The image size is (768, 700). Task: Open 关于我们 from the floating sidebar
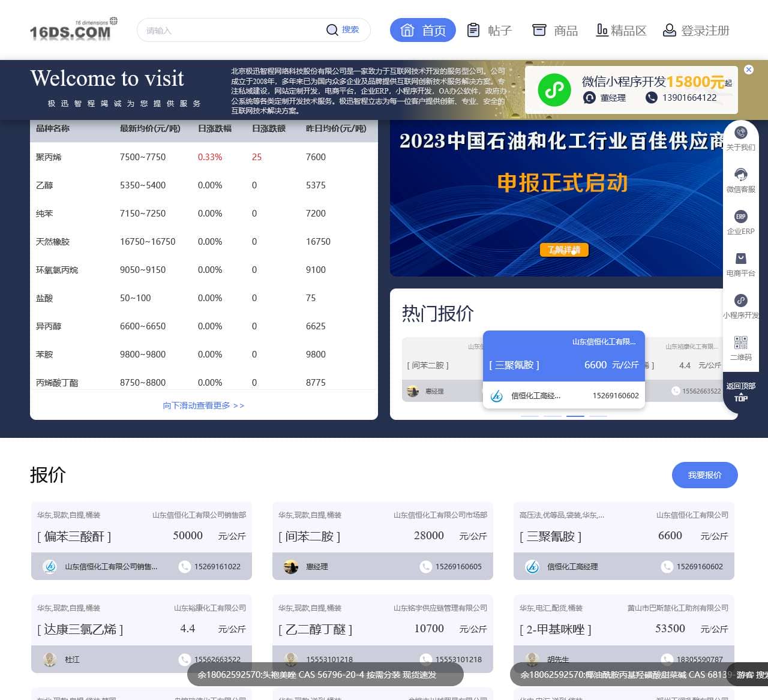(741, 139)
